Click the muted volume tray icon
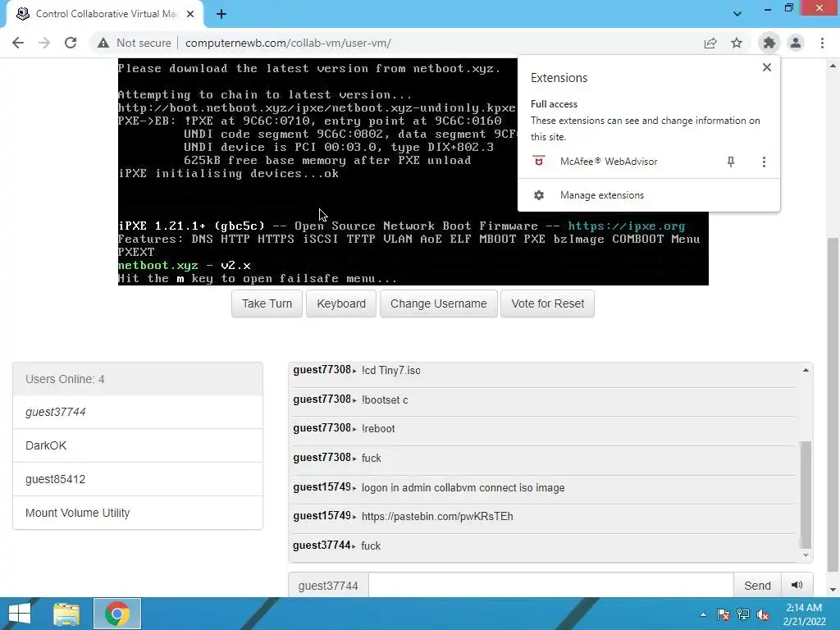The width and height of the screenshot is (840, 630). pos(763,614)
